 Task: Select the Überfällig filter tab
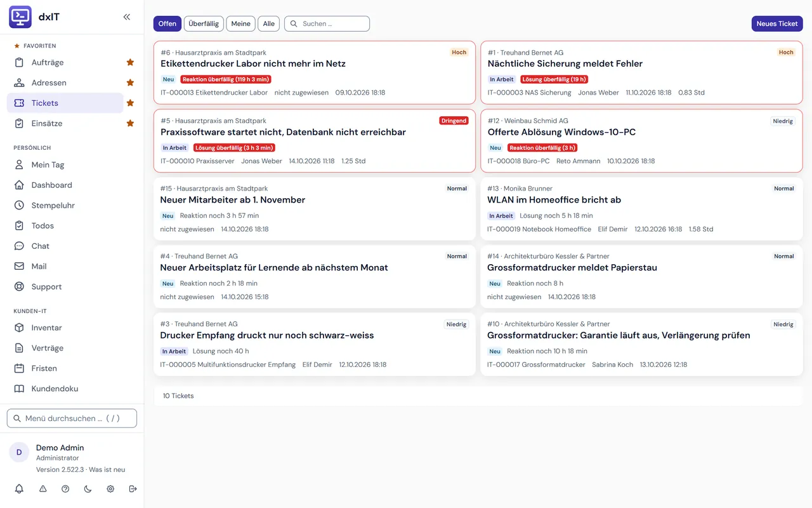pyautogui.click(x=204, y=23)
